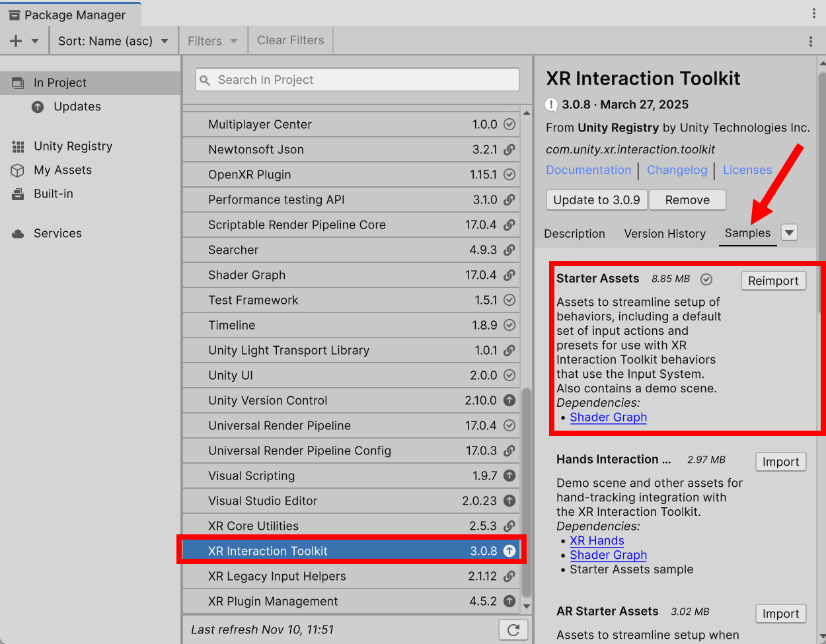Viewport: 826px width, 644px height.
Task: Click the Timeline installed checkmark icon
Action: 509,325
